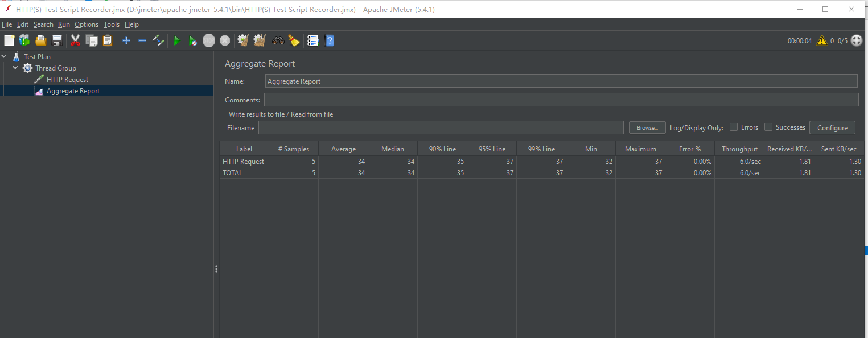This screenshot has height=338, width=868.
Task: Click the 95% Line column header
Action: pyautogui.click(x=492, y=149)
